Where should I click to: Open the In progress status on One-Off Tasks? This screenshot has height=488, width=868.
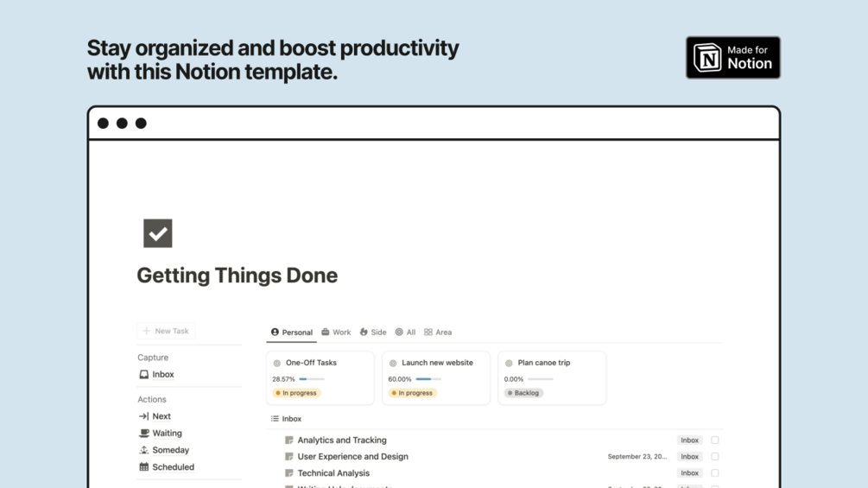(x=296, y=393)
